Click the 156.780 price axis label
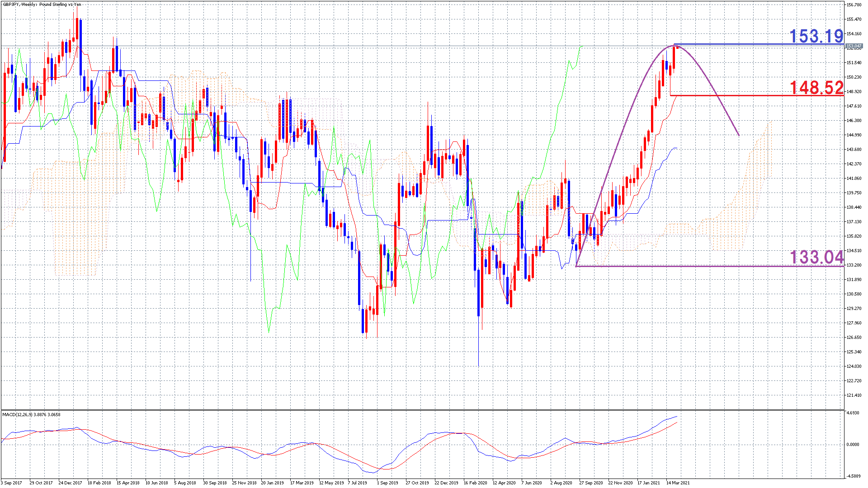Viewport: 868px width, 488px height. tap(854, 5)
